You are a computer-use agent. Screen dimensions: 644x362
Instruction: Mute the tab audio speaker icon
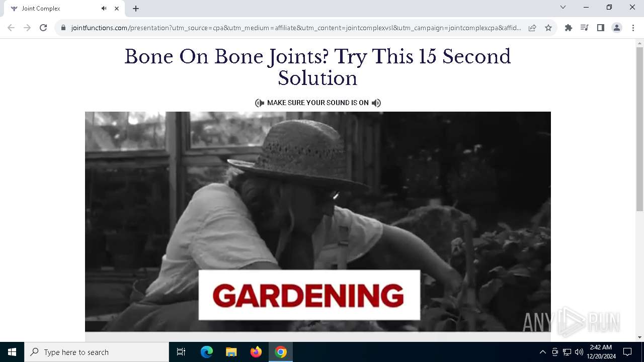point(104,9)
